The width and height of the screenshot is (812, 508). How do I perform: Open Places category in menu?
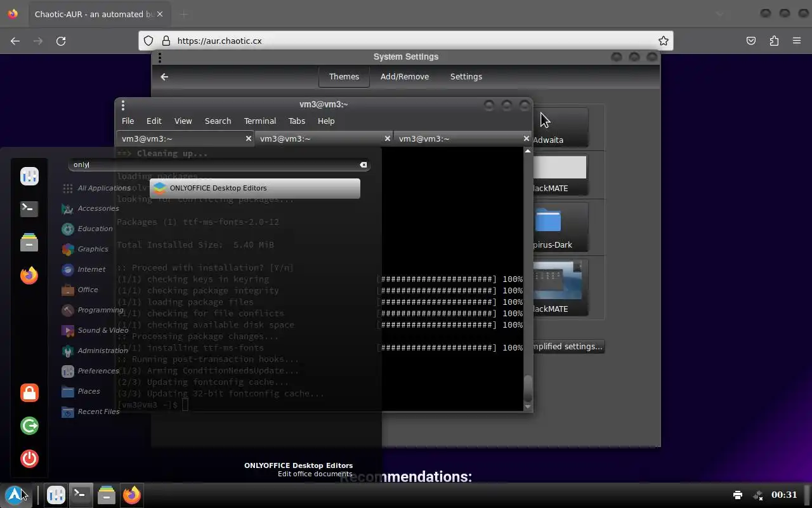coord(81,391)
